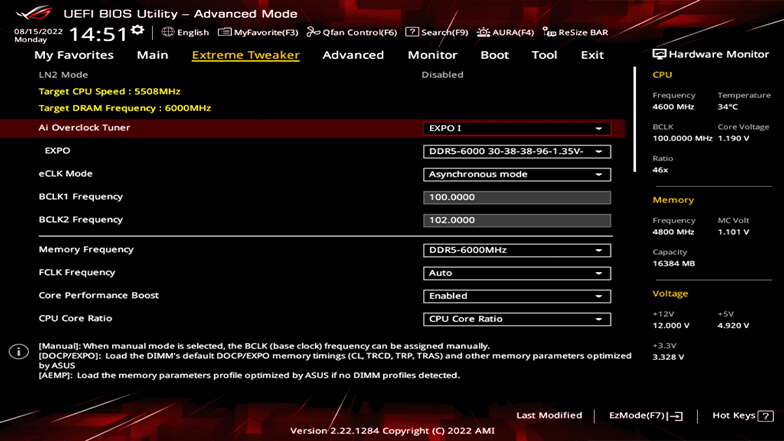Select LN2 Mode row label
The image size is (784, 441).
(x=64, y=75)
